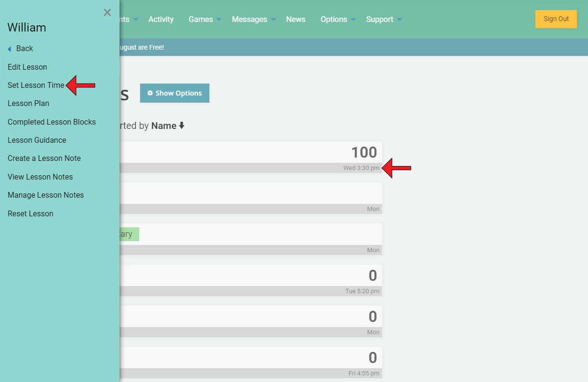
Task: Choose Create a Lesson Note
Action: 44,158
